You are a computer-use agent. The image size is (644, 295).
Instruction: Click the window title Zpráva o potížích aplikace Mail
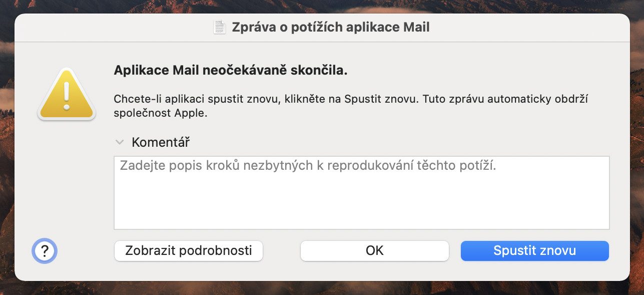pos(331,27)
